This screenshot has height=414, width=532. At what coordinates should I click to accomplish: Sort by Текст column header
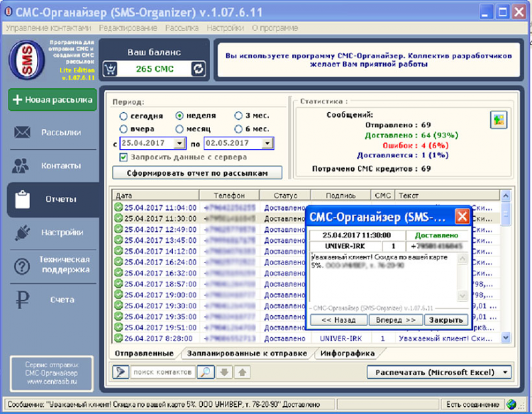click(447, 195)
